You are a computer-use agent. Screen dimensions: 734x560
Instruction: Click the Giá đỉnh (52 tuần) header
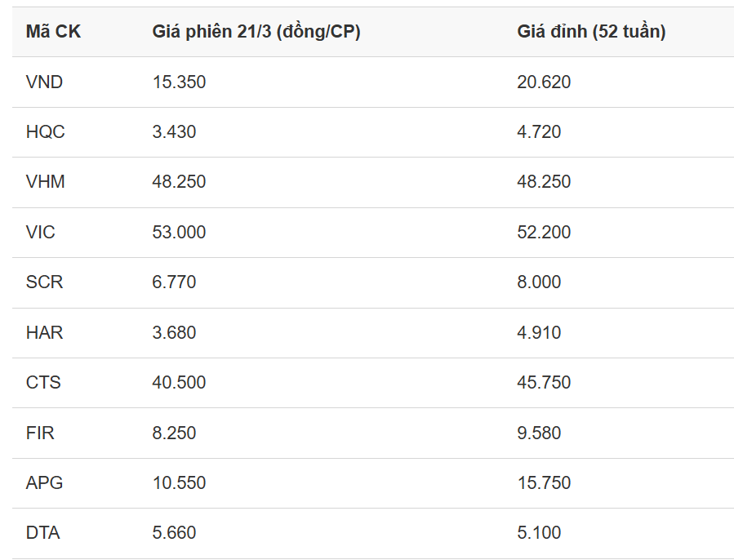[x=591, y=32]
